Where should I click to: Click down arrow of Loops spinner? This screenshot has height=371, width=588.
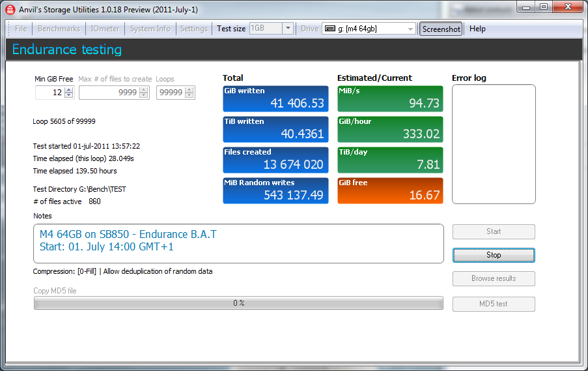pos(189,95)
